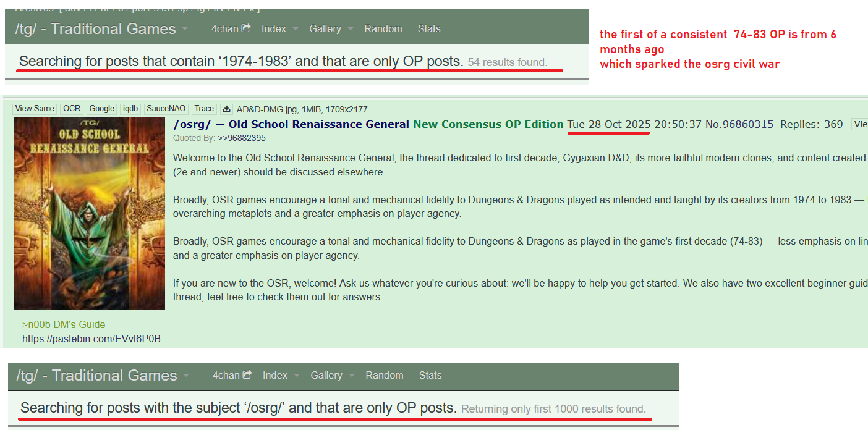
Task: Expand Gallery dropdown caret above the '1974-1983' search
Action: pos(350,29)
